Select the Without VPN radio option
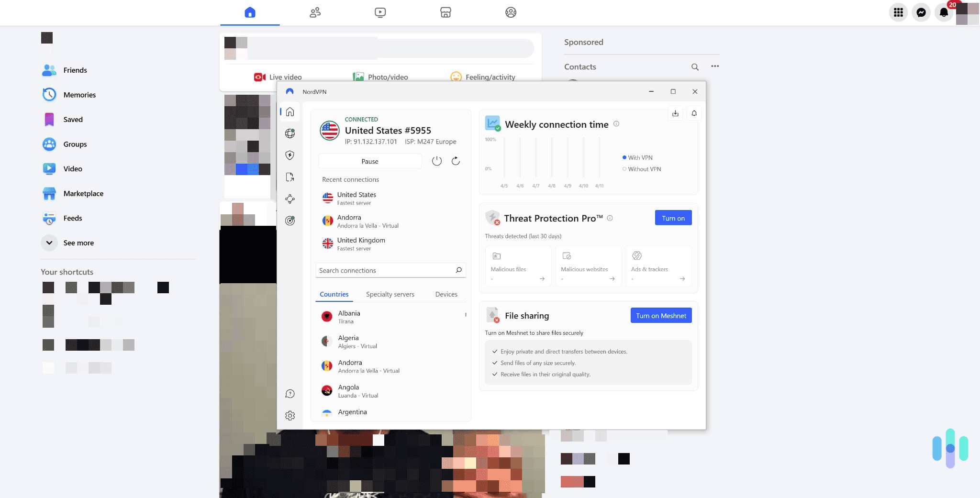The image size is (980, 498). click(x=624, y=169)
